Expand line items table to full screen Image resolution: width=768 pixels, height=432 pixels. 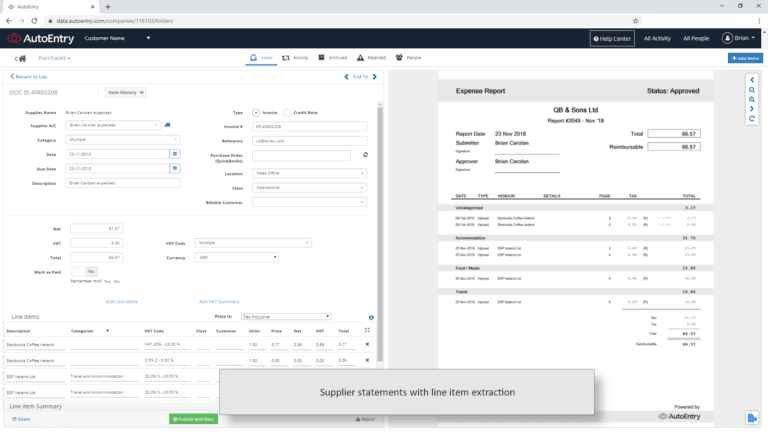tap(367, 330)
